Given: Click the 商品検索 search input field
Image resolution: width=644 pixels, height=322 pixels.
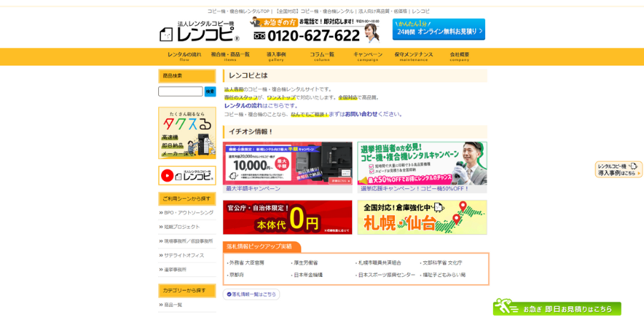Looking at the screenshot, I should click(x=180, y=92).
